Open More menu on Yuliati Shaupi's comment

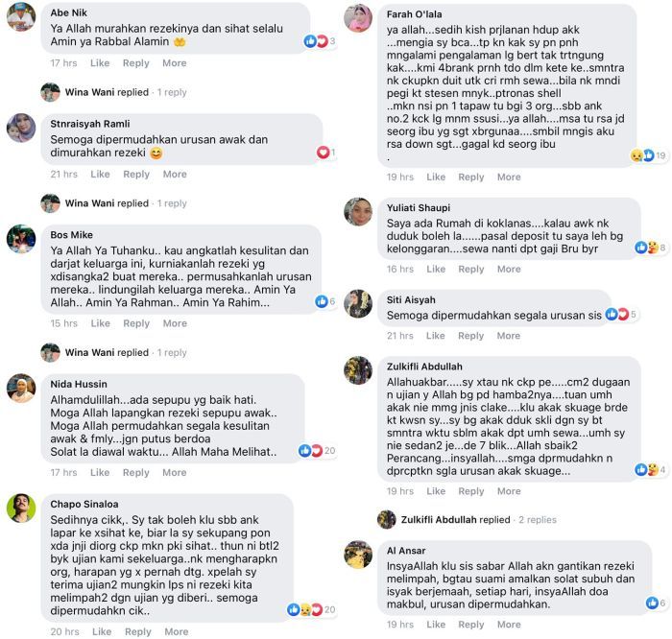(x=509, y=270)
